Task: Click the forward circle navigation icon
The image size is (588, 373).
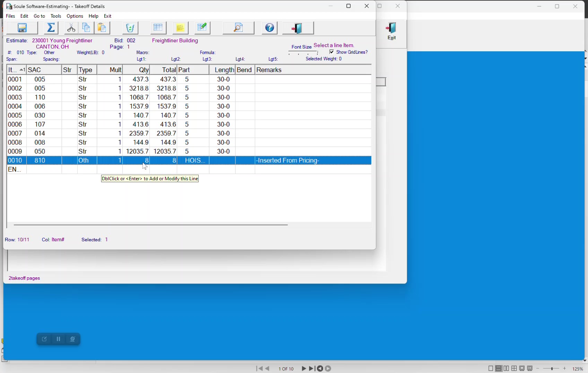Action: (328, 368)
